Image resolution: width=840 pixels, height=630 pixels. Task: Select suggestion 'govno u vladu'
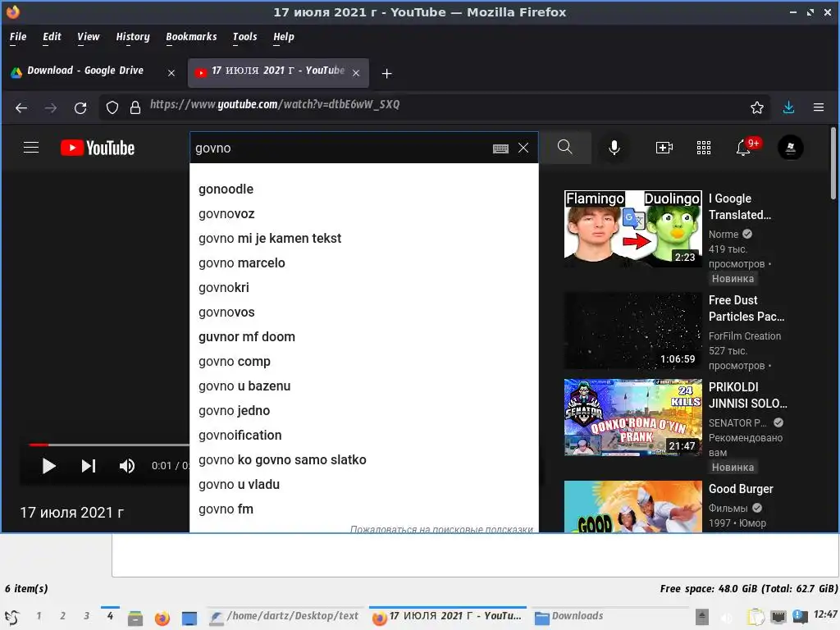click(x=363, y=485)
